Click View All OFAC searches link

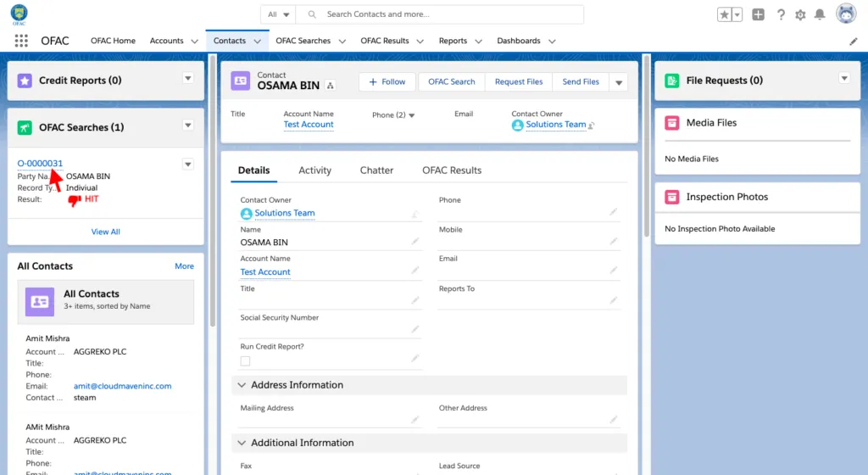pos(106,232)
